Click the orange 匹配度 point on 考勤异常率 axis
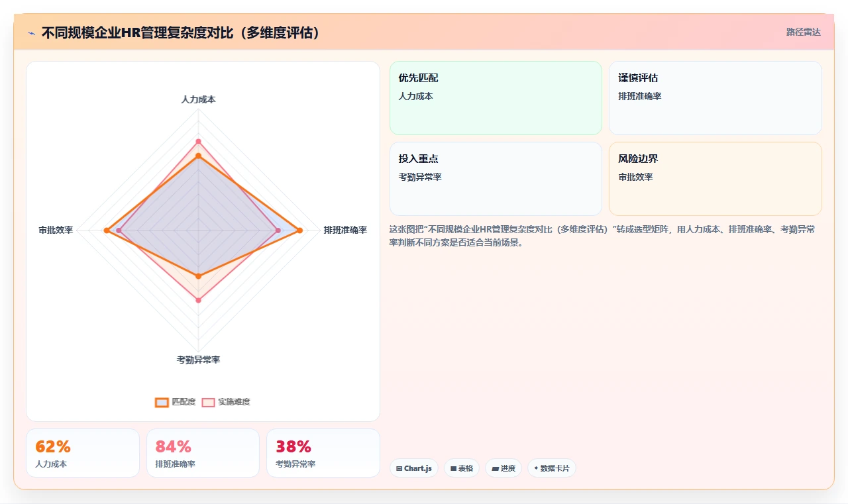Screen dimensions: 848x504 coord(198,276)
